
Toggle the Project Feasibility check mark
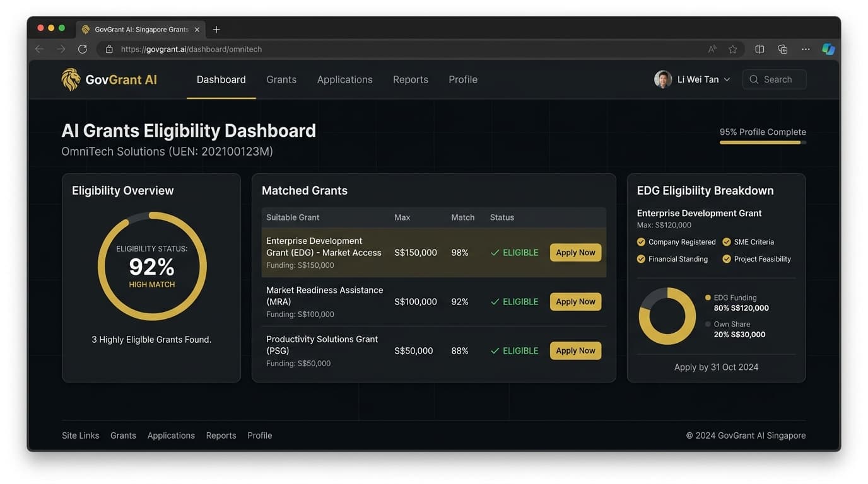tap(727, 259)
